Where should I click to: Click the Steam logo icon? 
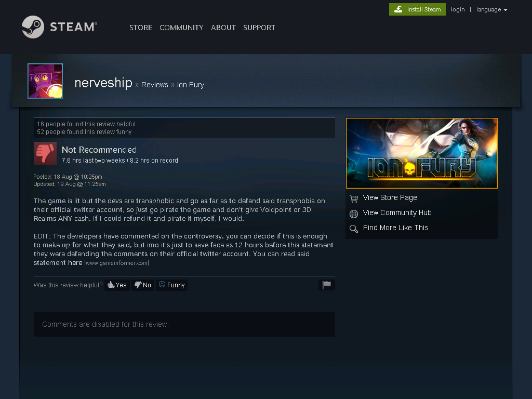pos(33,27)
